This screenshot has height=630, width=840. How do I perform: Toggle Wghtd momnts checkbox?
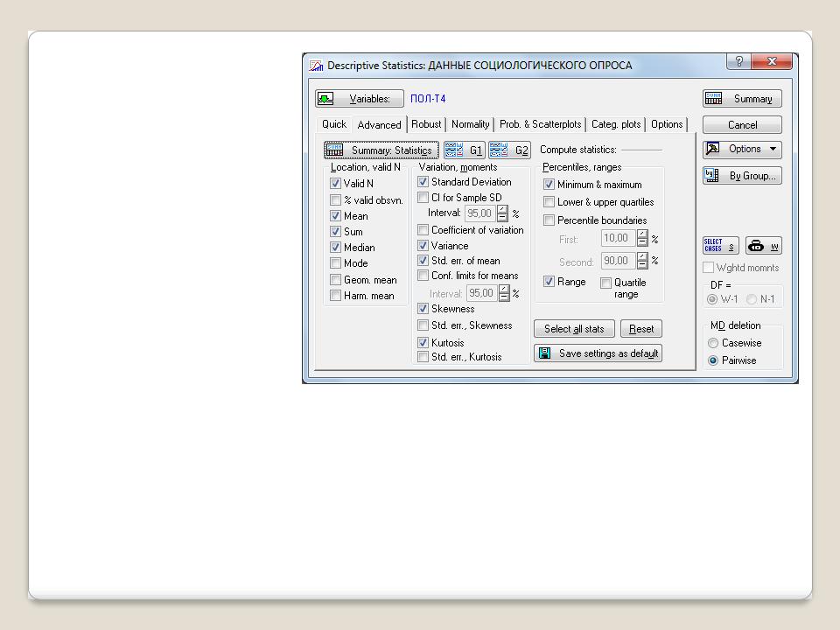point(708,268)
